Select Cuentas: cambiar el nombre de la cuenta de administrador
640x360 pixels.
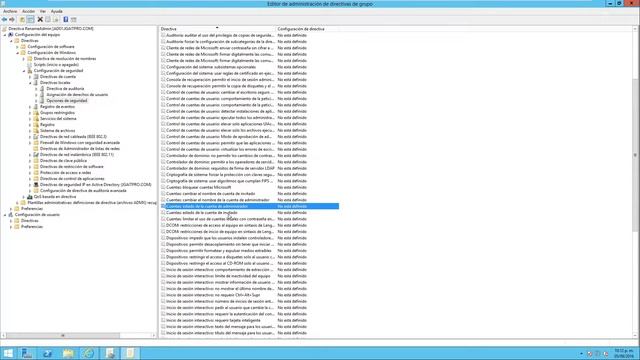[x=218, y=200]
